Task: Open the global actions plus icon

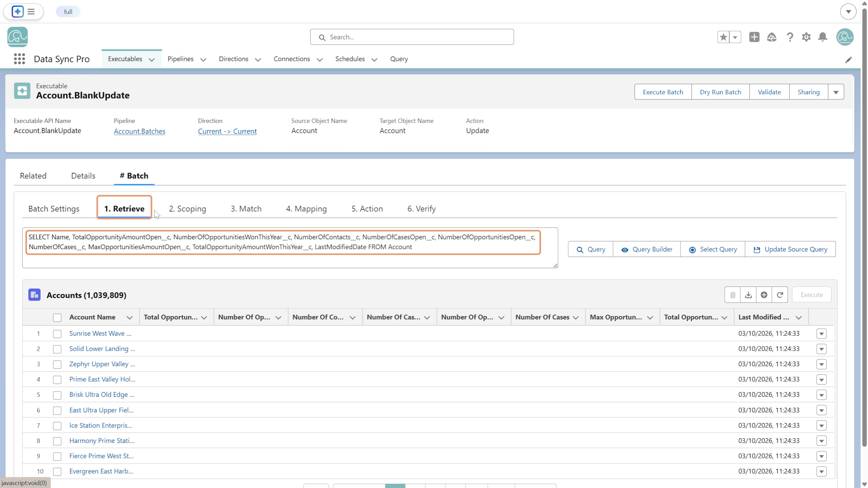Action: pos(754,37)
